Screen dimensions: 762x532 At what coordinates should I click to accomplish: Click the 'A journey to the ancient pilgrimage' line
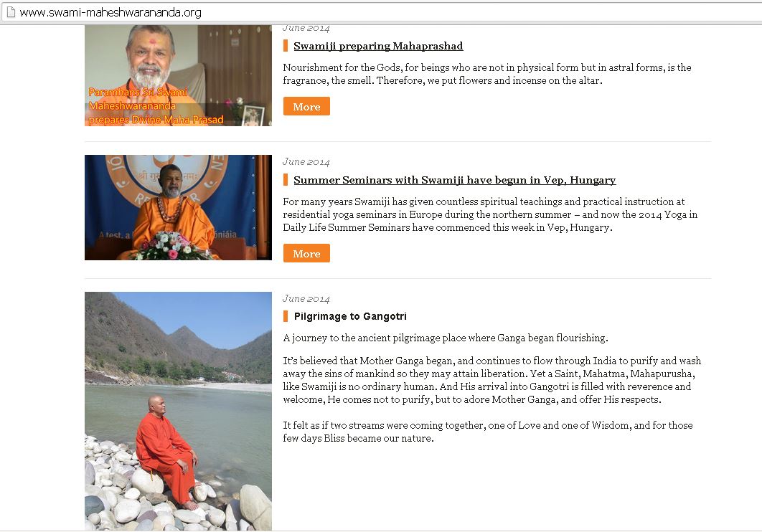pyautogui.click(x=445, y=338)
